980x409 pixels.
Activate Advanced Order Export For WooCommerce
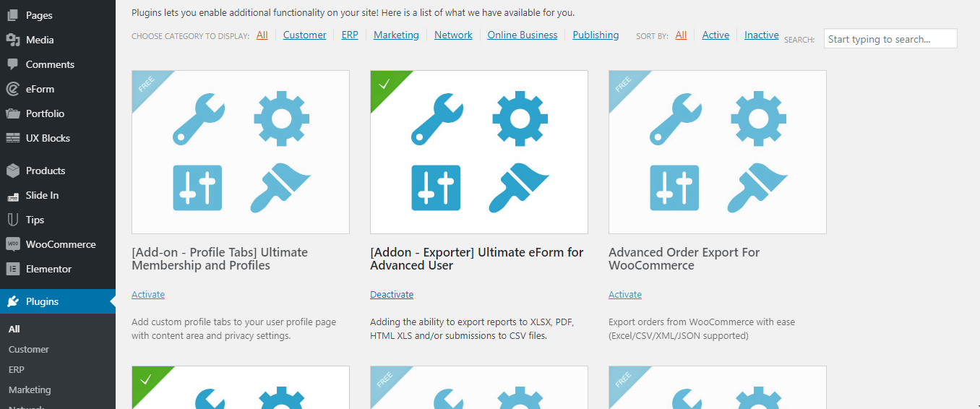coord(625,294)
